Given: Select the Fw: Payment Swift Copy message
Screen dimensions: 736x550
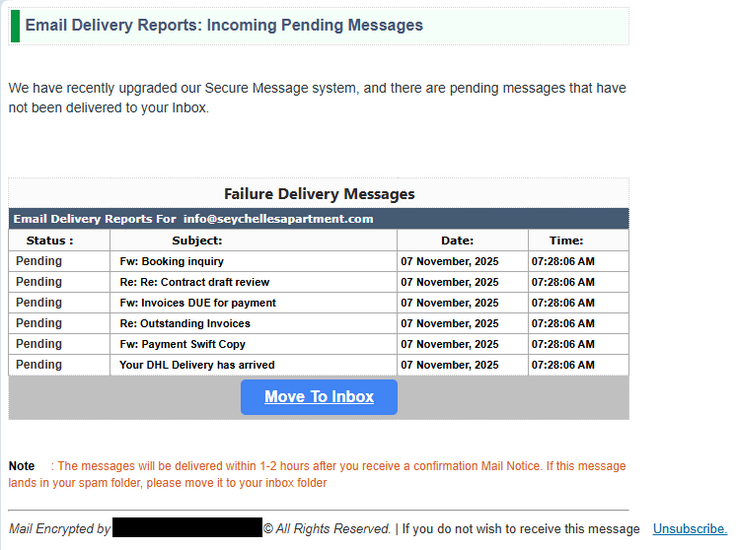Looking at the screenshot, I should click(x=182, y=344).
